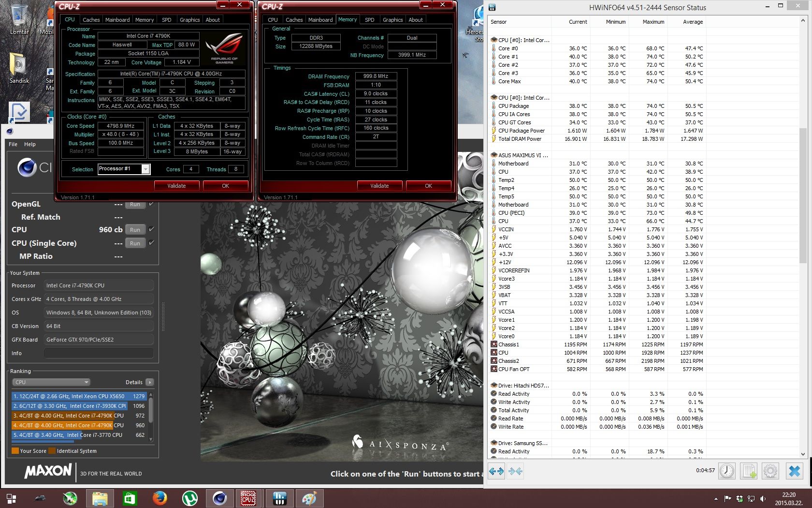812x508 pixels.
Task: Open the HWiNFO sensor settings gear
Action: click(x=770, y=471)
